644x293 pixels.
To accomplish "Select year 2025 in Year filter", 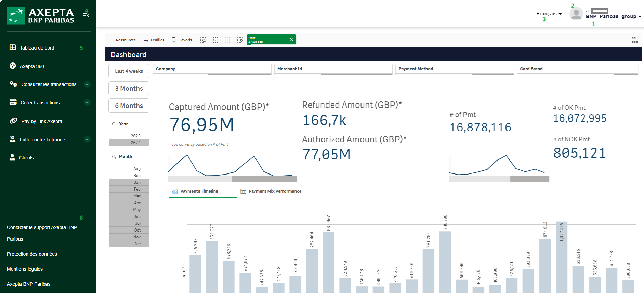I will coord(129,136).
